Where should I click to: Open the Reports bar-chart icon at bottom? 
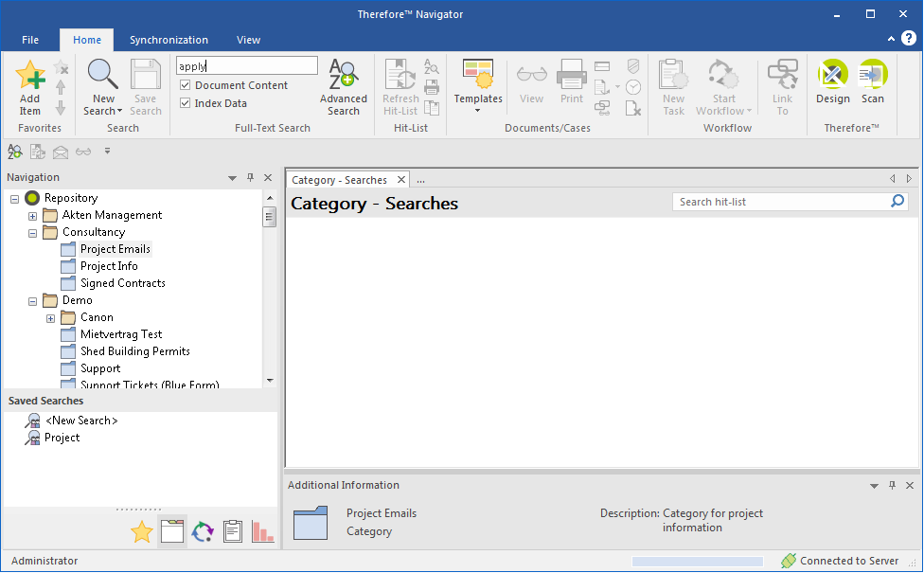pyautogui.click(x=263, y=532)
